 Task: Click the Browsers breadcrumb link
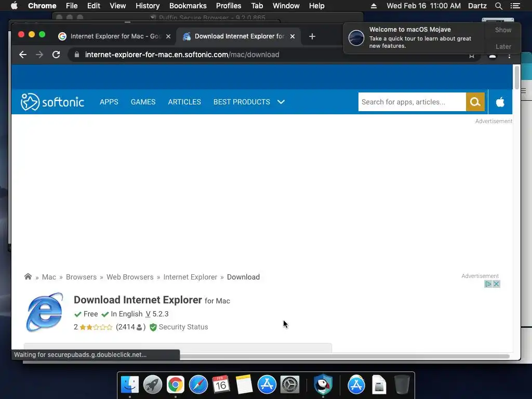point(82,277)
